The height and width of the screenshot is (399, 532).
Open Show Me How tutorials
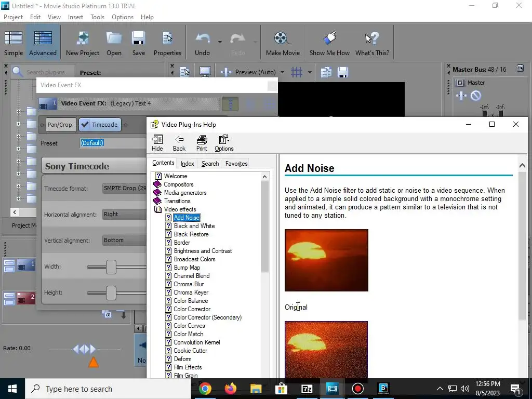(x=329, y=43)
